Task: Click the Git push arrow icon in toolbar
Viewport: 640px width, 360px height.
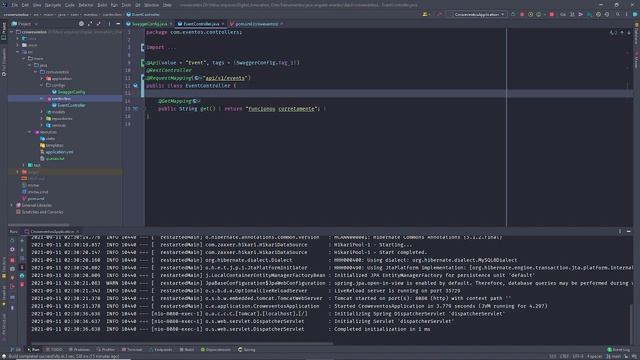Action: coord(581,14)
